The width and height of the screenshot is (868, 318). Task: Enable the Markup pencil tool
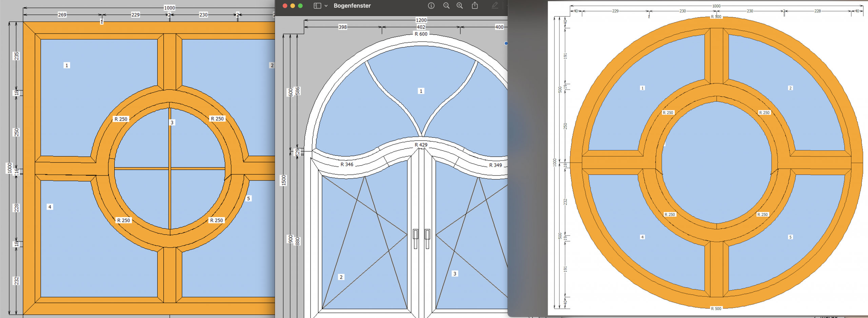pos(495,5)
